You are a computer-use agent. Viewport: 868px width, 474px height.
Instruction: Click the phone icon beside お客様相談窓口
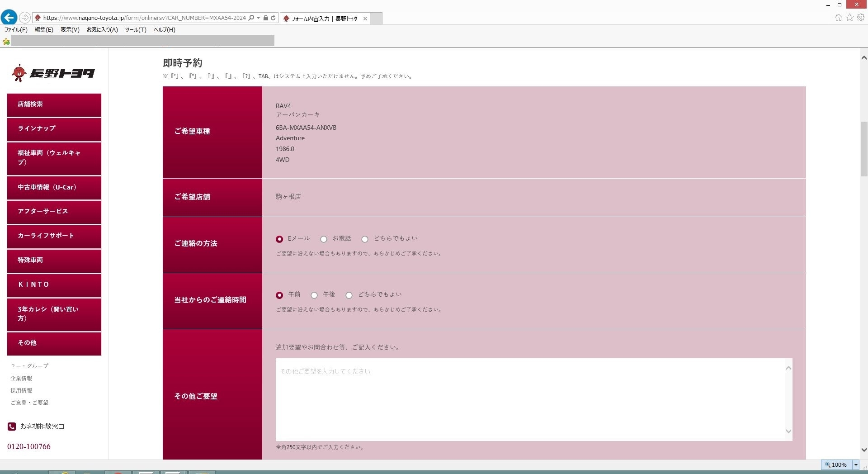point(12,427)
